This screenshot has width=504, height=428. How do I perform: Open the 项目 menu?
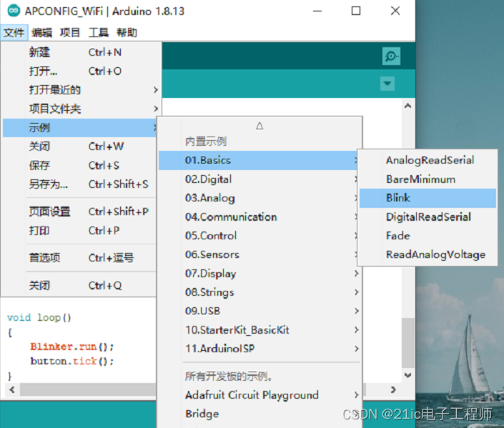(x=70, y=32)
